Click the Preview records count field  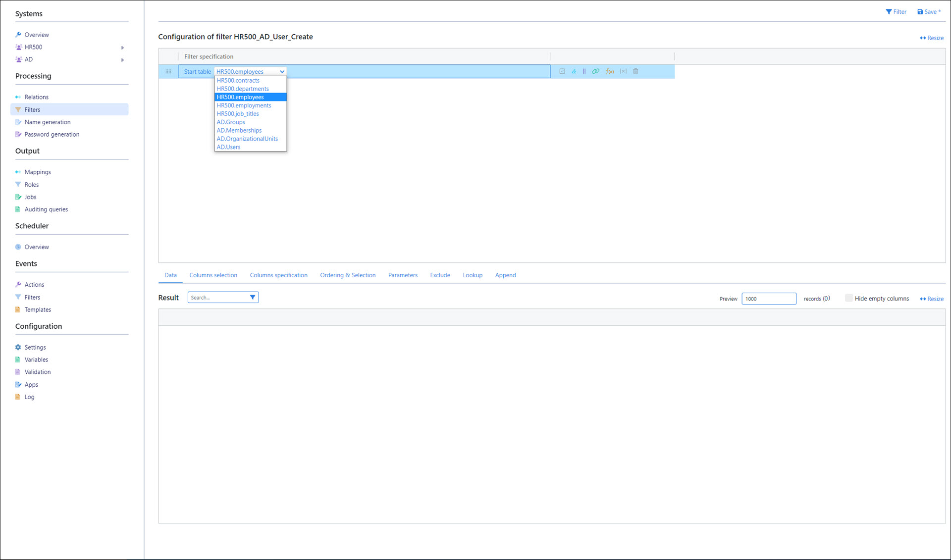(x=768, y=299)
